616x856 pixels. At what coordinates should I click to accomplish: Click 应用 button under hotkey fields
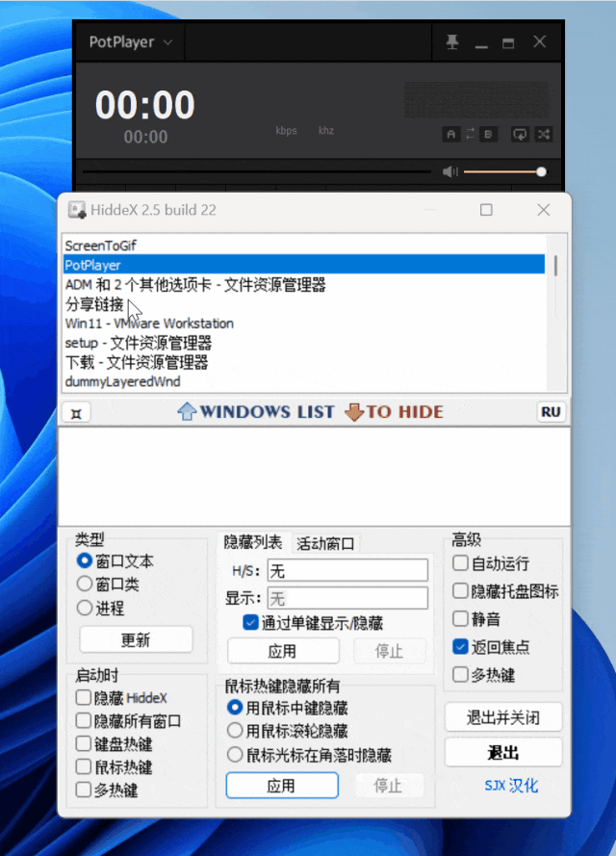tap(283, 651)
